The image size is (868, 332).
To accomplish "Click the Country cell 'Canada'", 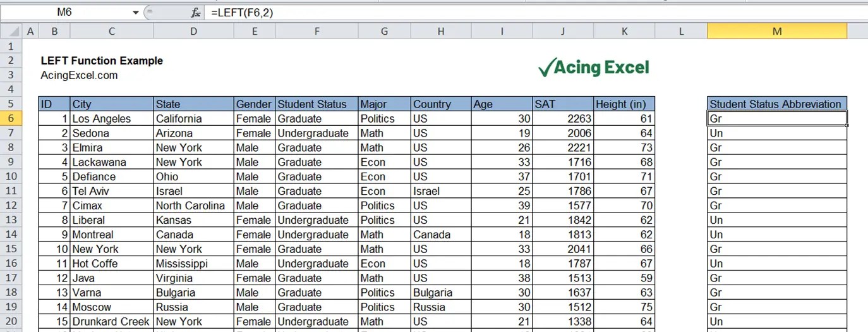I will pos(441,235).
